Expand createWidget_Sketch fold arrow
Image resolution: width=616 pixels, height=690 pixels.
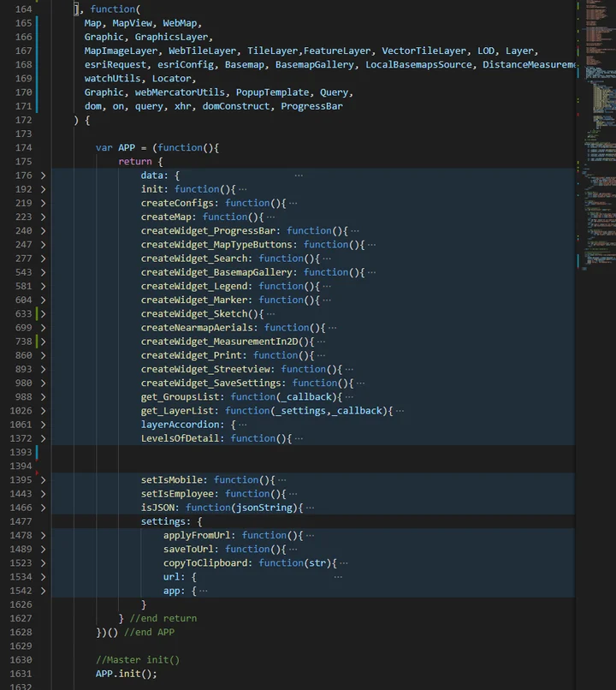pos(43,314)
